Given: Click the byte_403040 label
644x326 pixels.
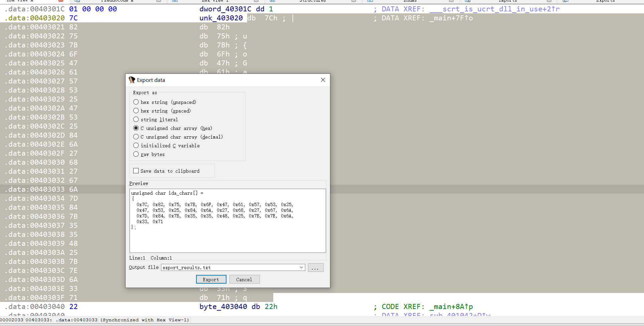Looking at the screenshot, I should [223, 307].
